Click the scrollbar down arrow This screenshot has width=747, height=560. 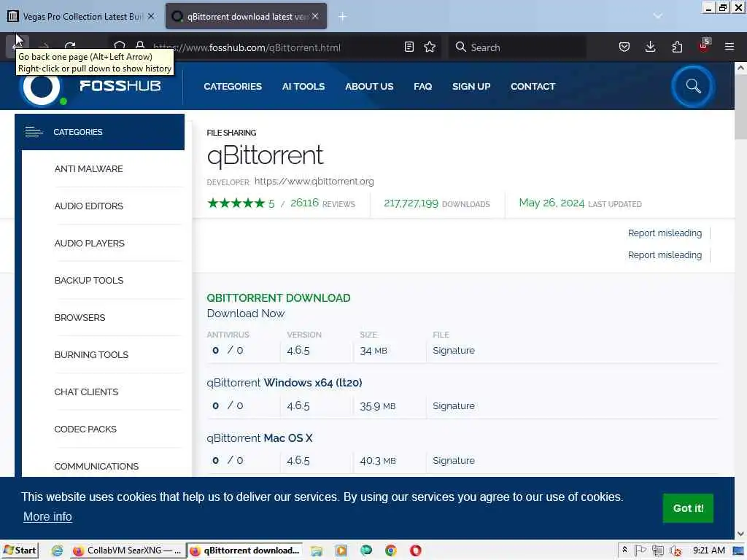click(740, 534)
